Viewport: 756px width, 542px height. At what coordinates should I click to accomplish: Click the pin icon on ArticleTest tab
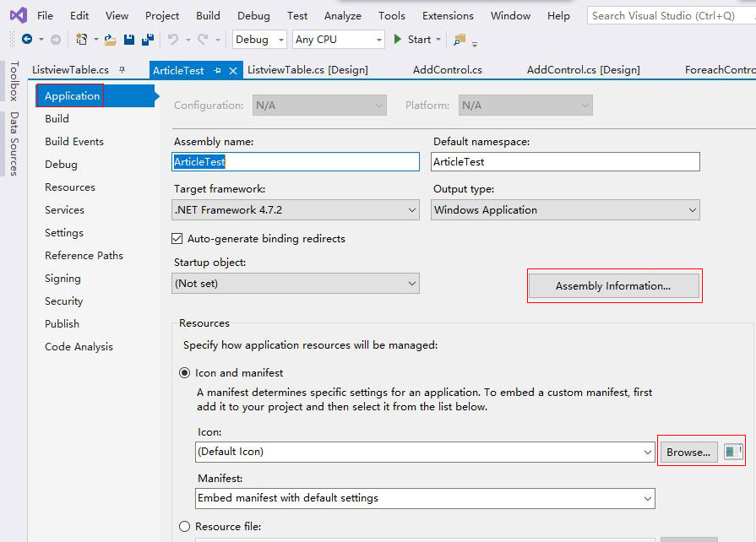click(x=217, y=71)
